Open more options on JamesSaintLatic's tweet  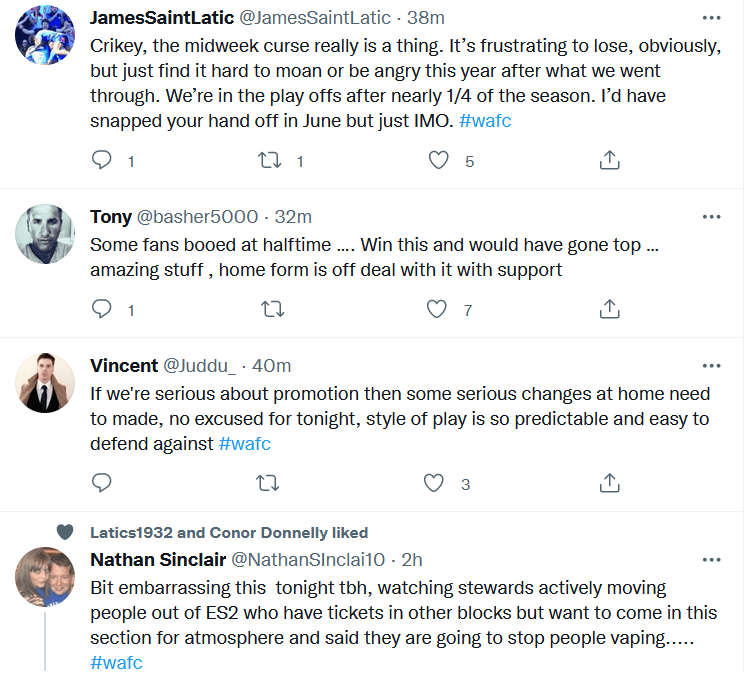pos(711,18)
